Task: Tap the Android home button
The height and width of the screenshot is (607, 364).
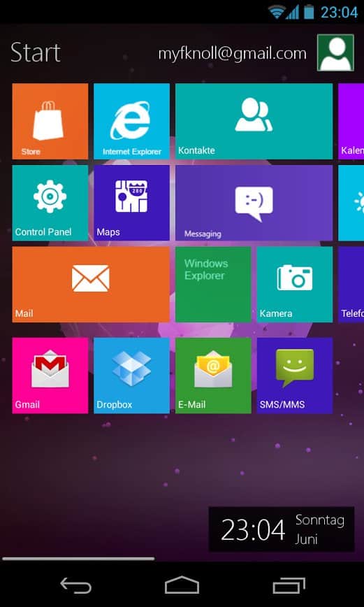Action: tap(182, 585)
